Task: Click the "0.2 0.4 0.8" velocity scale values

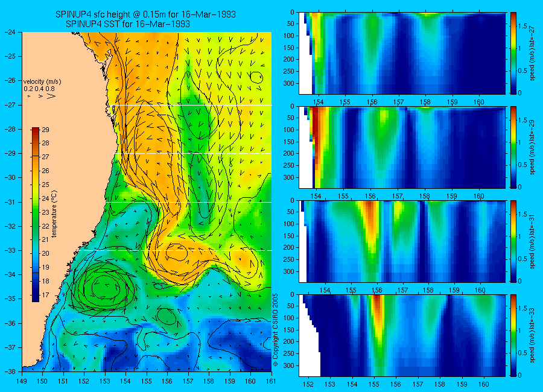Action: tap(39, 89)
